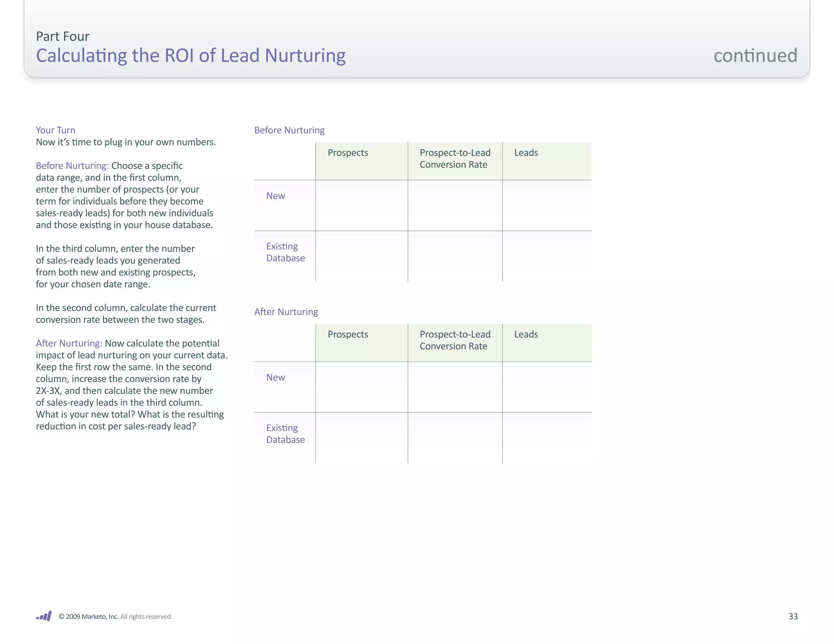The width and height of the screenshot is (834, 644).
Task: Click the New Prospects cell in After Nurturing table
Action: click(362, 387)
